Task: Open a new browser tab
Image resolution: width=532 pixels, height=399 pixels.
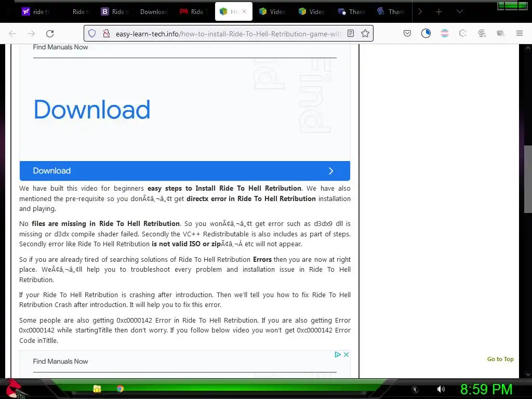Action: click(x=438, y=12)
